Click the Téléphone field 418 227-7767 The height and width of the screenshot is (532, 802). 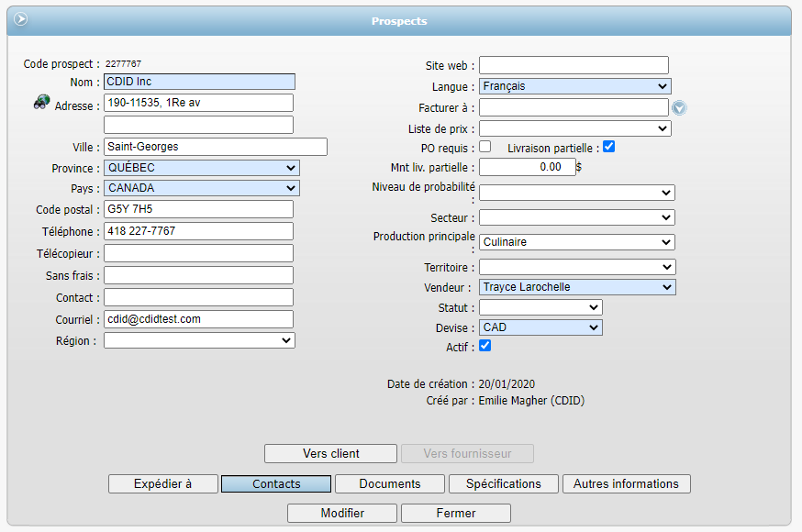click(x=198, y=231)
